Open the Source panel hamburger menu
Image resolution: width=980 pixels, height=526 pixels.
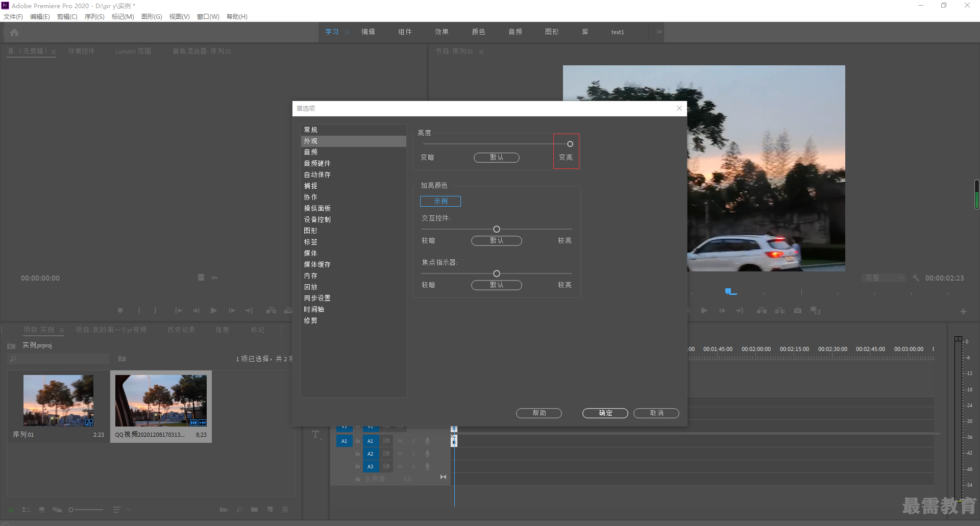click(53, 52)
